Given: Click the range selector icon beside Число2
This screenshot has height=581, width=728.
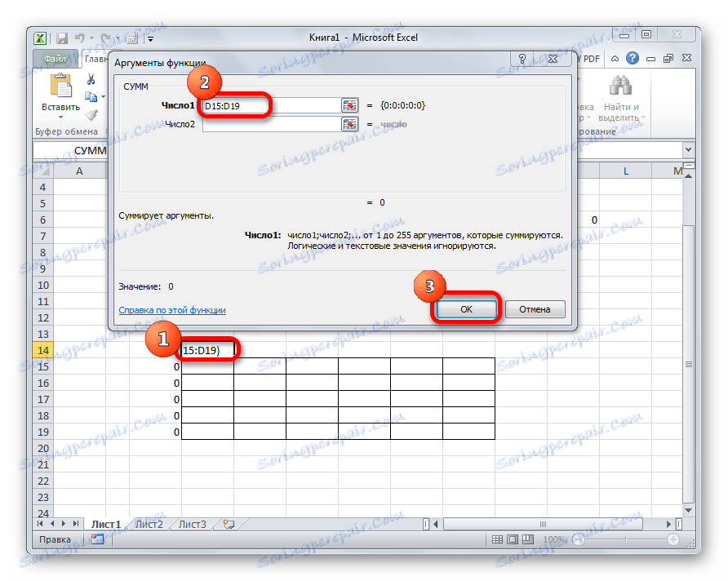Looking at the screenshot, I should click(349, 124).
